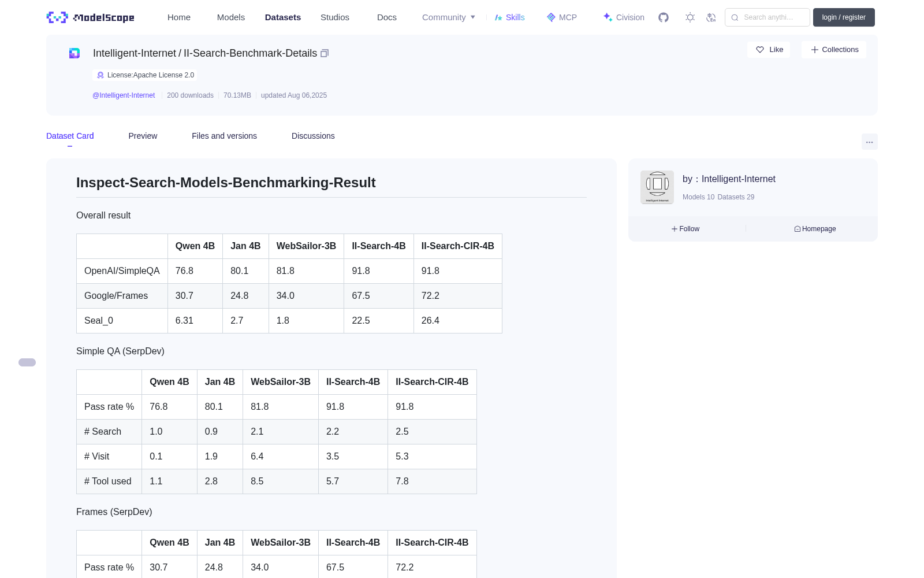Go to the Discussions tab
Image resolution: width=924 pixels, height=578 pixels.
coord(313,136)
